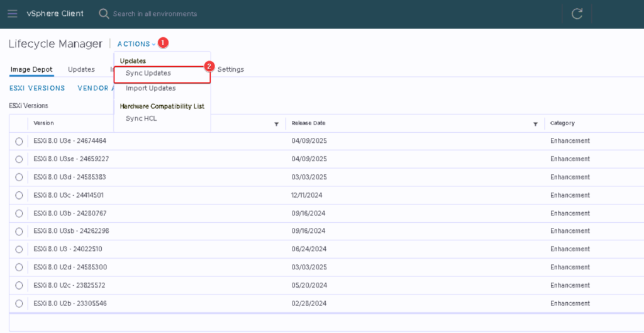Select ESXi 8.0 U3c - 24414501 radio button
The width and height of the screenshot is (644, 333).
tap(19, 196)
